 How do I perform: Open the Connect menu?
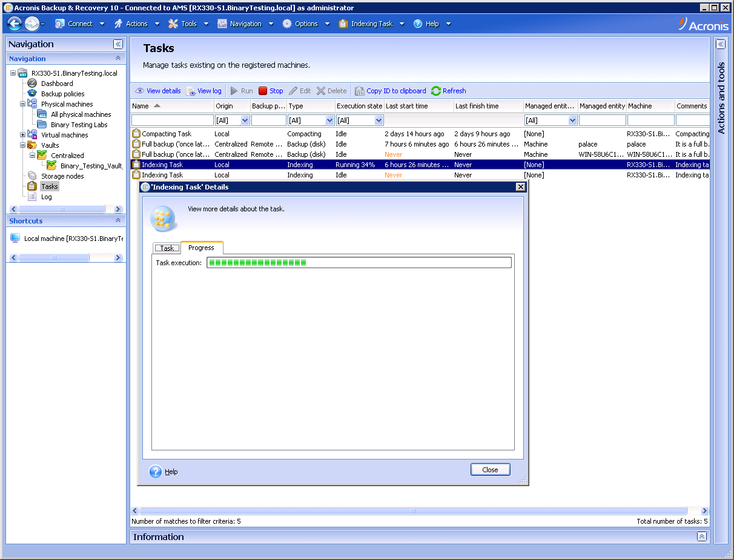click(x=80, y=24)
